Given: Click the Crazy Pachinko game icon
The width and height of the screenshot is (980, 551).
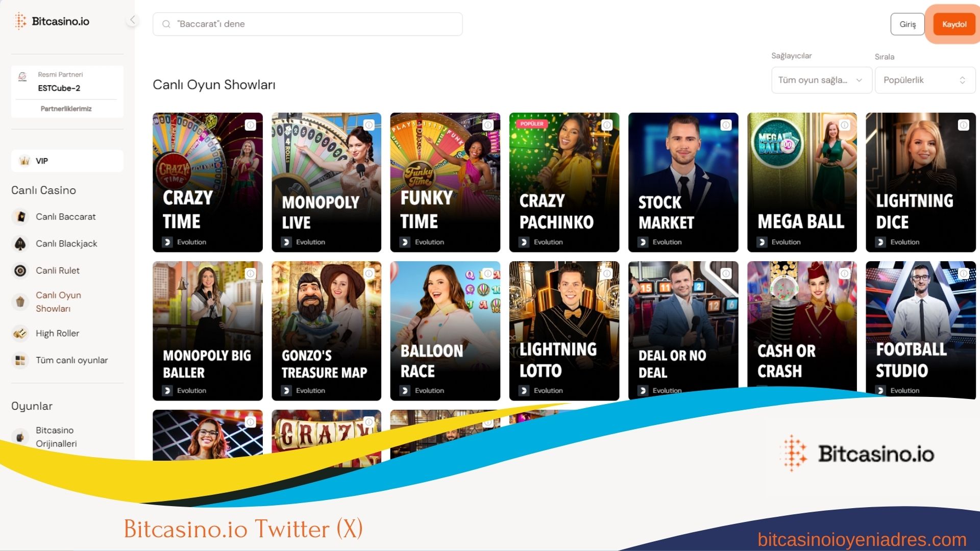Looking at the screenshot, I should click(564, 182).
